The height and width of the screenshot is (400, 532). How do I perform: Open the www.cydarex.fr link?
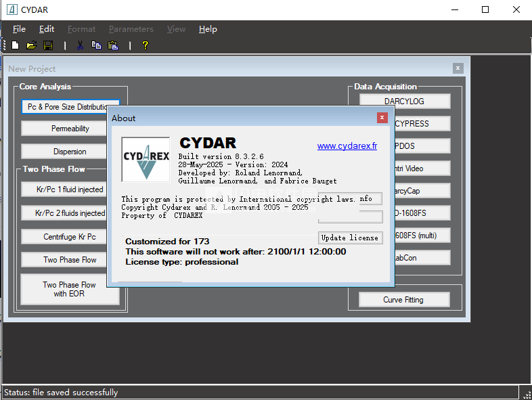pos(347,146)
